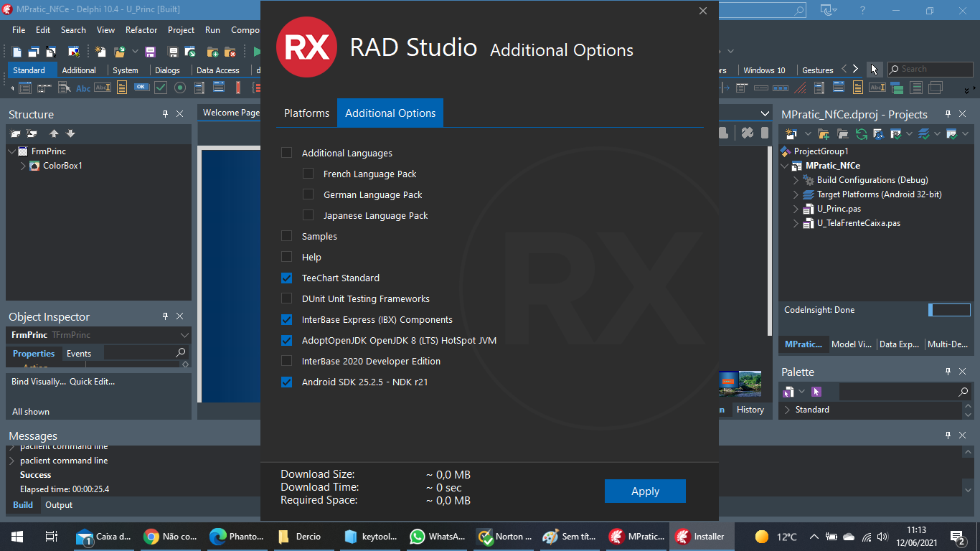This screenshot has height=551, width=980.
Task: Click the Apply button
Action: point(645,491)
